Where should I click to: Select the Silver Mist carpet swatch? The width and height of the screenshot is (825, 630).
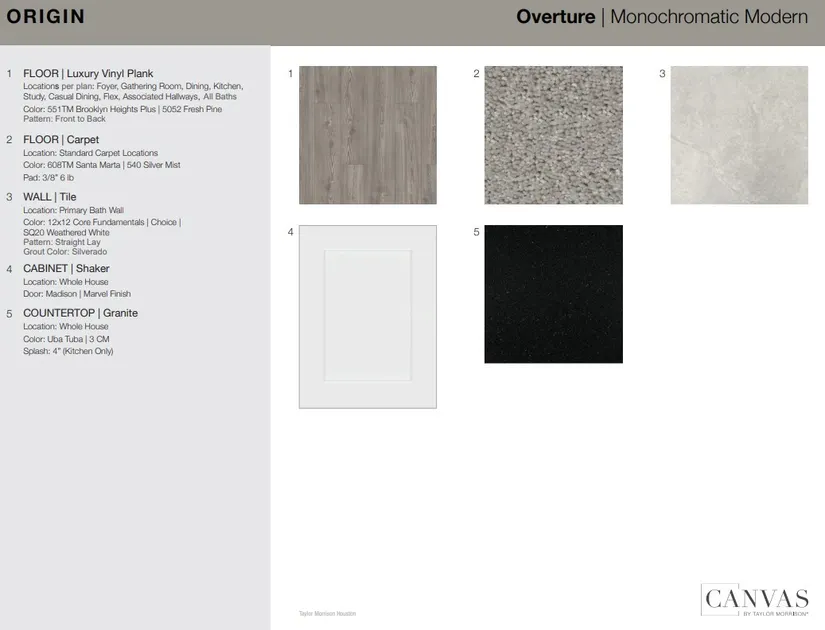pyautogui.click(x=553, y=135)
